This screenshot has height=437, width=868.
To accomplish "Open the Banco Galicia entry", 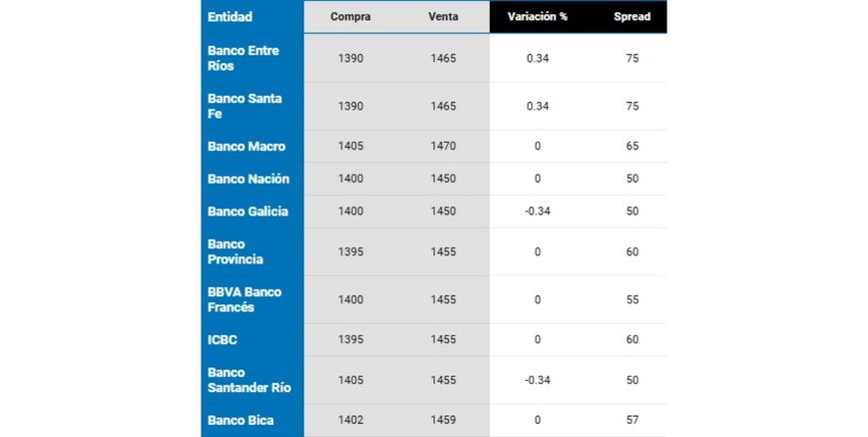I will click(247, 212).
